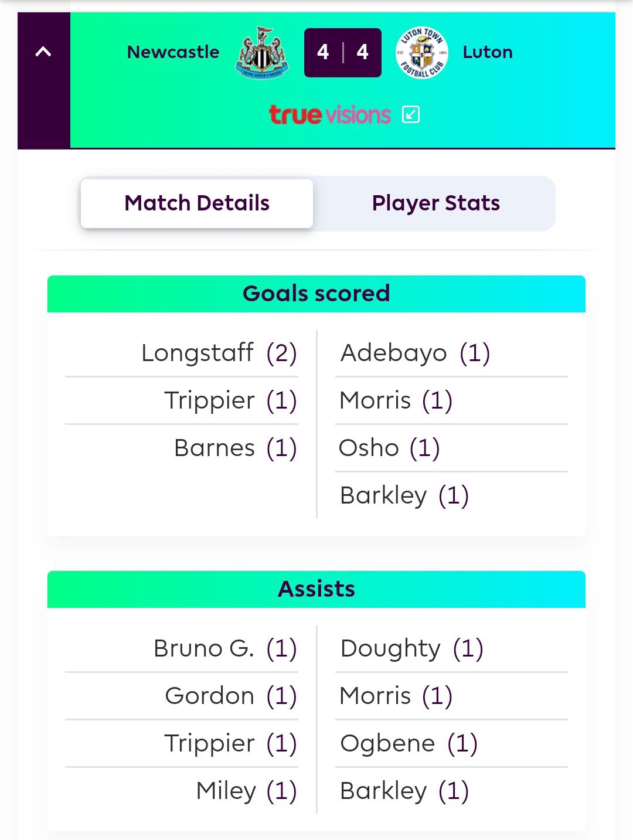The width and height of the screenshot is (633, 840).
Task: Click the Assists section header
Action: point(316,589)
